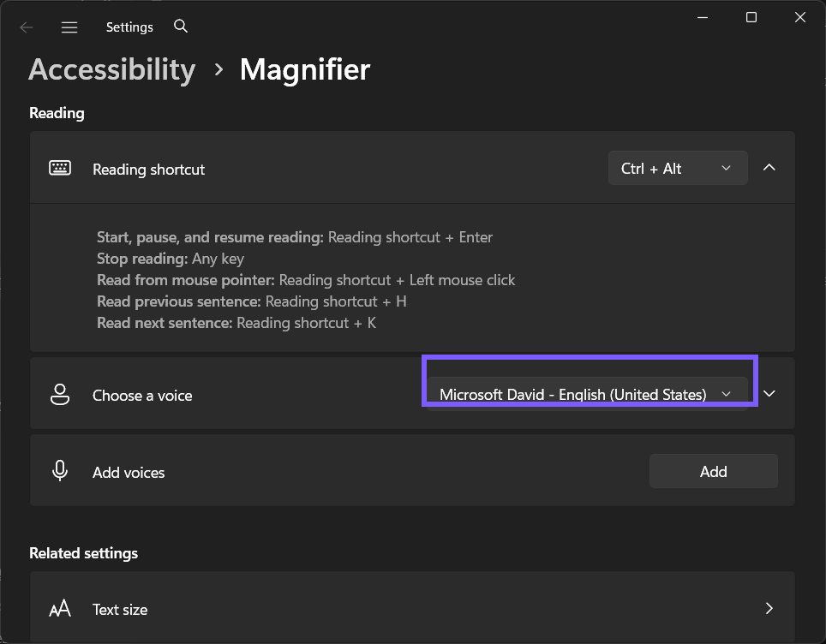The height and width of the screenshot is (644, 826).
Task: Click the Related settings heading
Action: tap(84, 553)
